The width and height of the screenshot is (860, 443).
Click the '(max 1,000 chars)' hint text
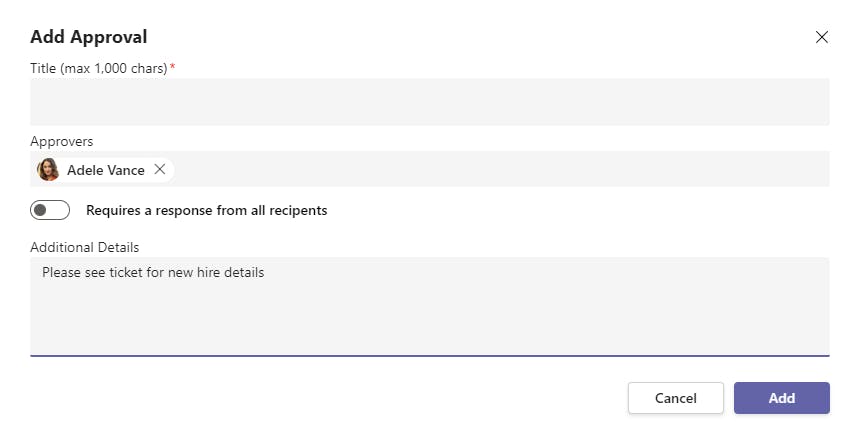pos(114,68)
